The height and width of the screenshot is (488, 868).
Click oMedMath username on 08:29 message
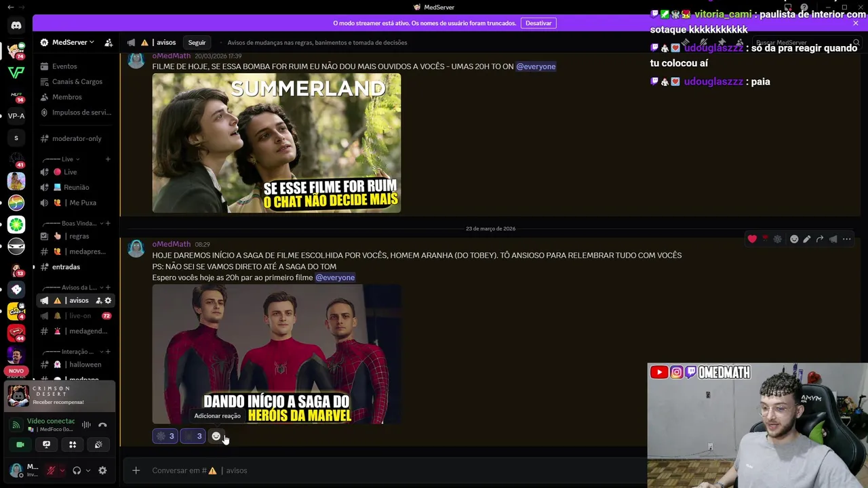click(171, 244)
